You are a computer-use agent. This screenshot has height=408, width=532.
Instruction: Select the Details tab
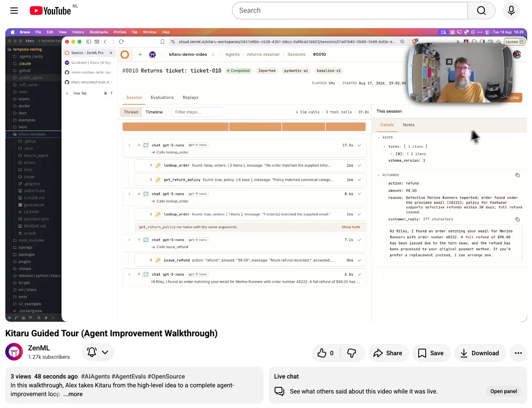387,125
